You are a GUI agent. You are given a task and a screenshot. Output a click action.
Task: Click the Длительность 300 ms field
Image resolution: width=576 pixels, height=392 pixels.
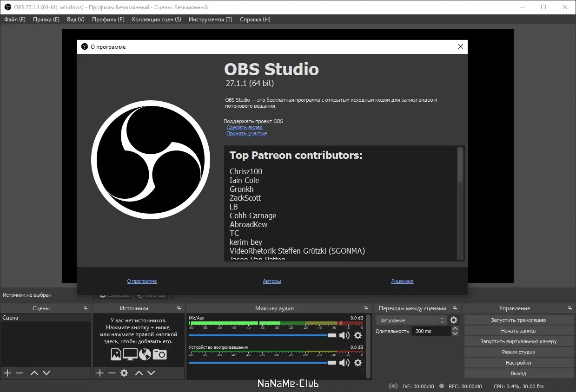(431, 331)
